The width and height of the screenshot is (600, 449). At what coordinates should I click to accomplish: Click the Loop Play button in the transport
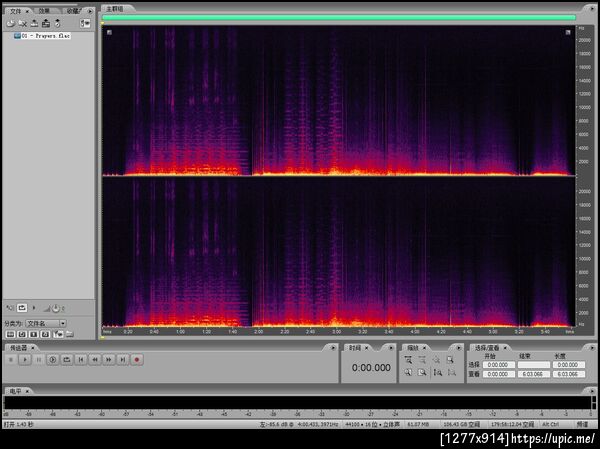click(67, 360)
